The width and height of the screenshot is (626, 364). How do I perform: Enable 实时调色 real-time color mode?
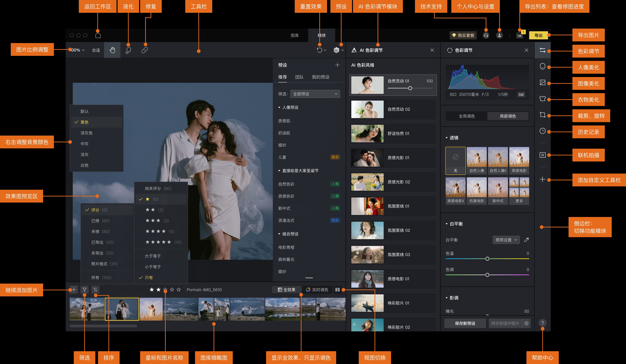click(x=317, y=289)
